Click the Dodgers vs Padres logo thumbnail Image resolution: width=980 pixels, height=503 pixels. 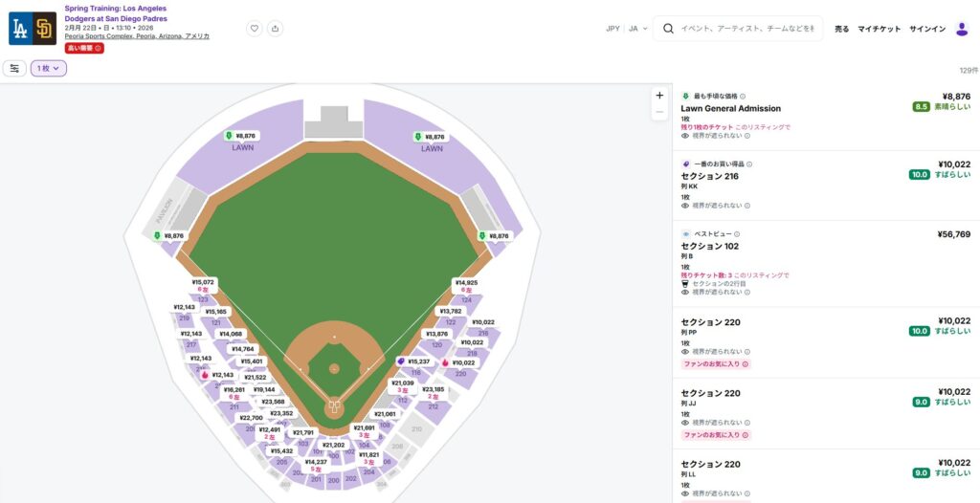point(32,29)
